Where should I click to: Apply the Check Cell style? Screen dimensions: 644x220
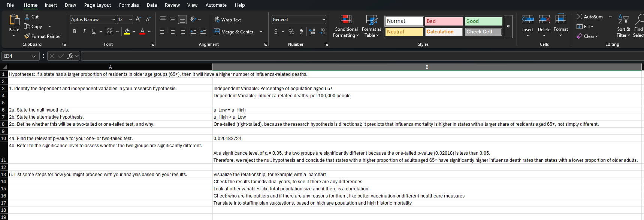[484, 32]
